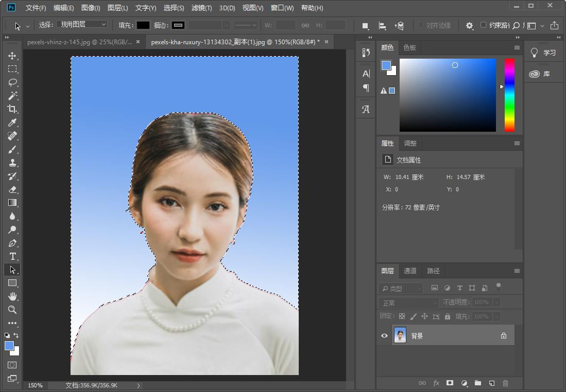Image resolution: width=566 pixels, height=392 pixels.
Task: Pick the Horizontal Type tool
Action: (x=12, y=256)
